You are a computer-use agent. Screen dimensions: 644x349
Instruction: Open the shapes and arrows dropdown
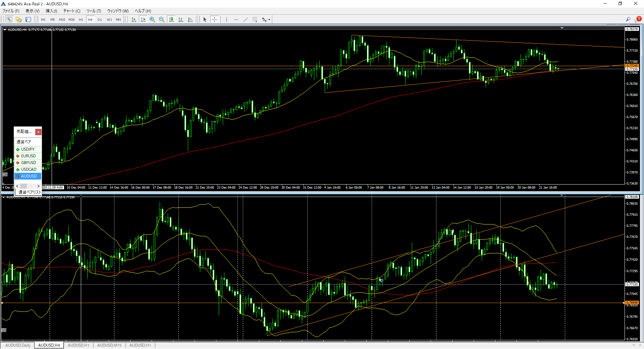(x=266, y=19)
